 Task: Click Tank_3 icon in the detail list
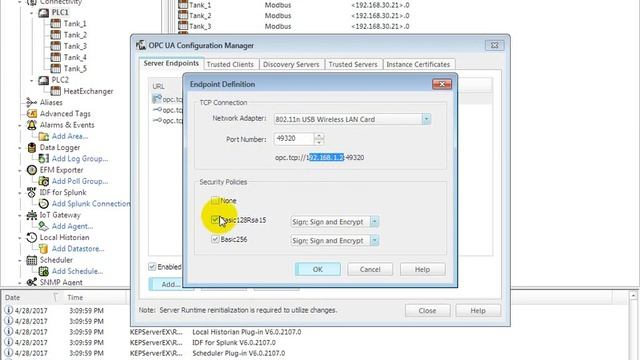tap(183, 26)
